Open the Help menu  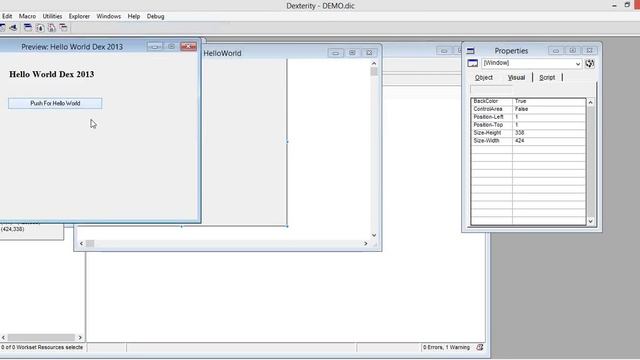coord(134,16)
